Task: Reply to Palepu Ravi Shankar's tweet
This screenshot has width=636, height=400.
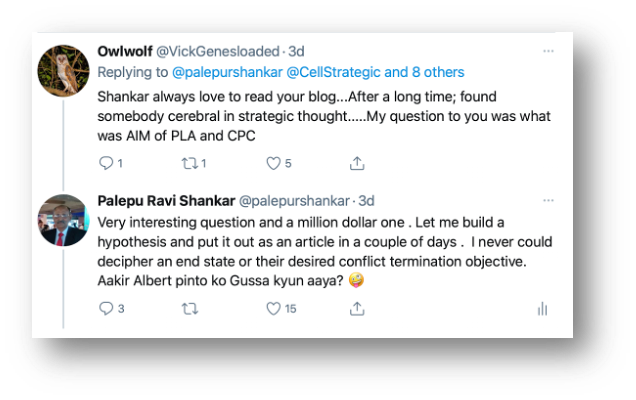Action: [106, 309]
